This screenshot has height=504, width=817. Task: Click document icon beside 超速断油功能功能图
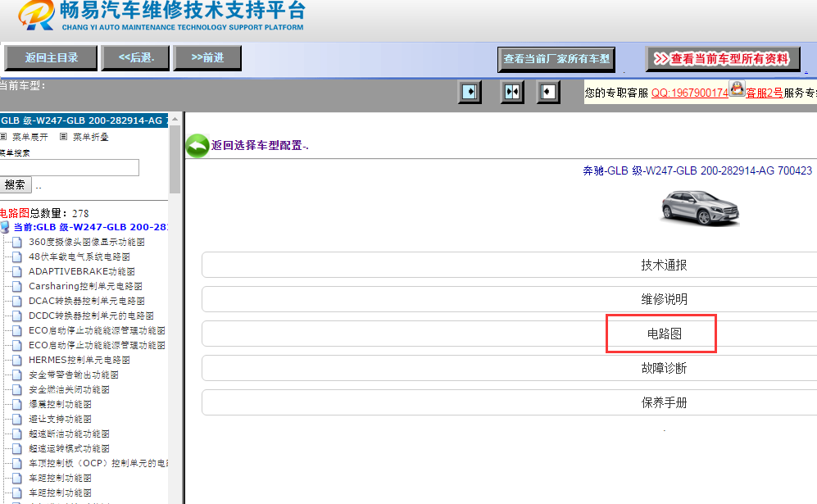[x=17, y=434]
